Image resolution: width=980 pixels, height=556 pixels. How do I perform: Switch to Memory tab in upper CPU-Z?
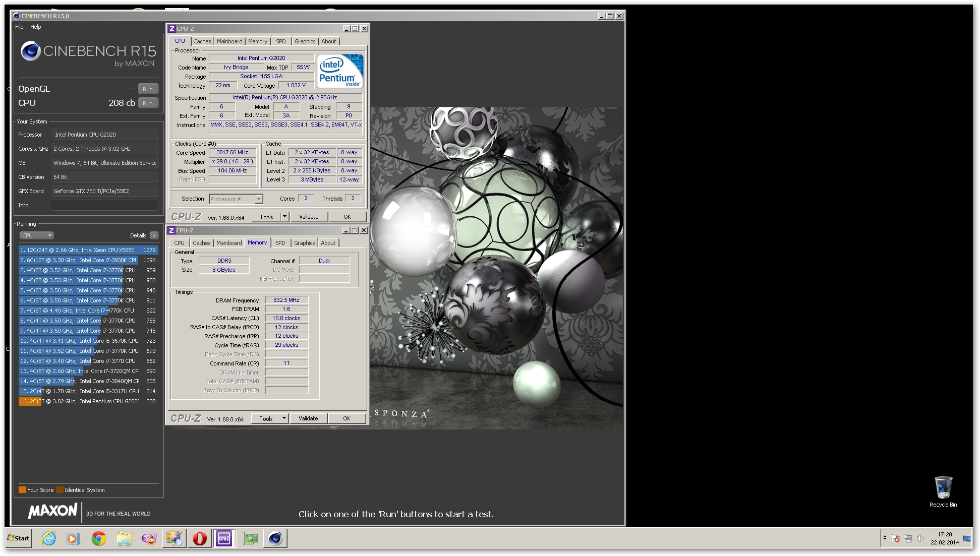click(258, 41)
